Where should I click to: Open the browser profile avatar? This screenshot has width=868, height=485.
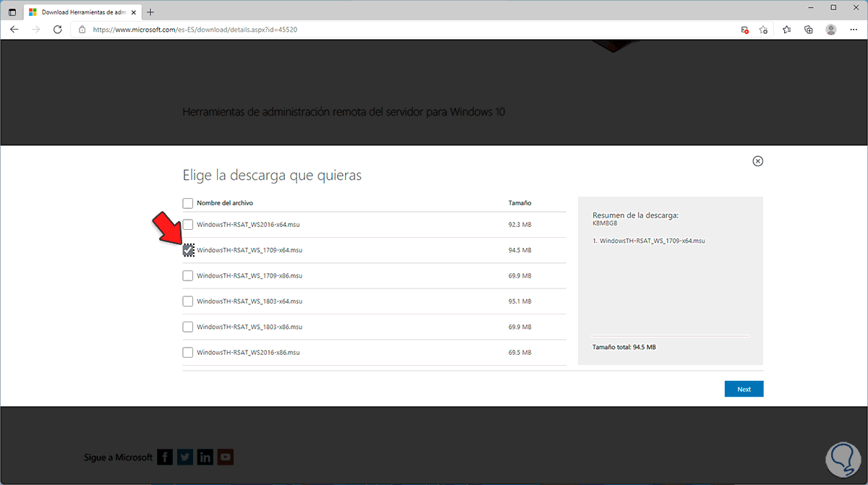[x=831, y=30]
